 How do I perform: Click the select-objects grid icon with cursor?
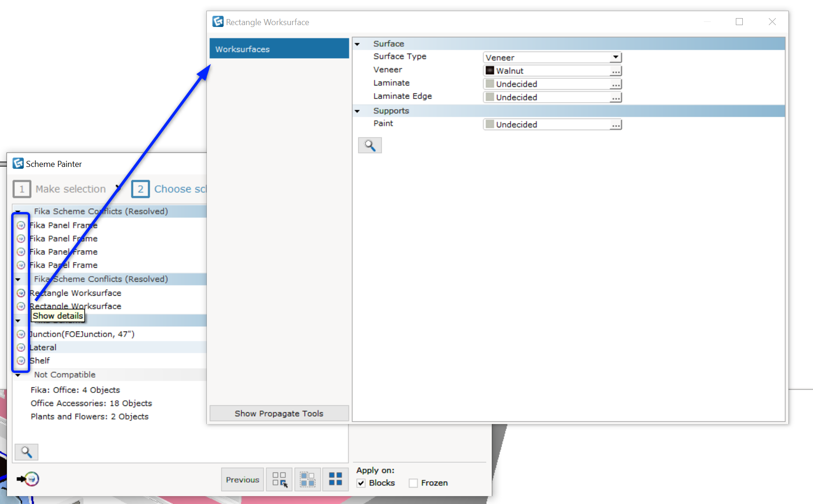point(279,479)
